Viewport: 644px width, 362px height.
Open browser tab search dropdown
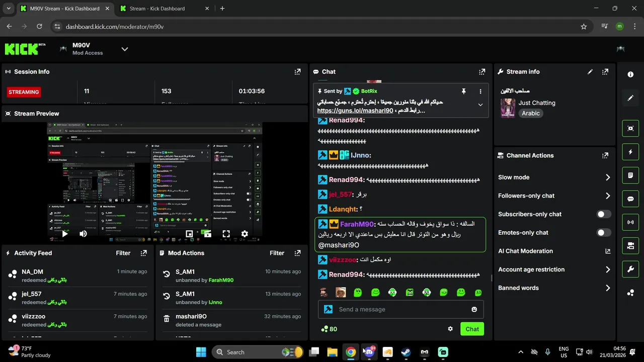click(x=9, y=9)
